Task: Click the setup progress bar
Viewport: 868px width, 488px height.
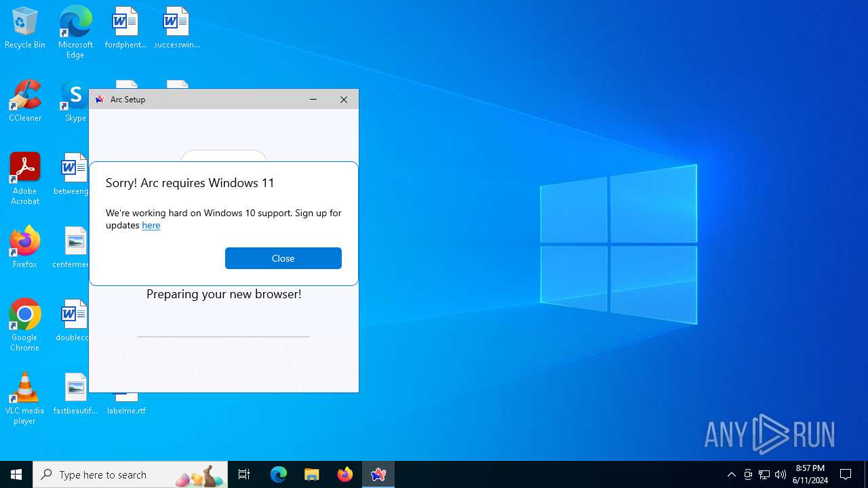Action: point(224,336)
